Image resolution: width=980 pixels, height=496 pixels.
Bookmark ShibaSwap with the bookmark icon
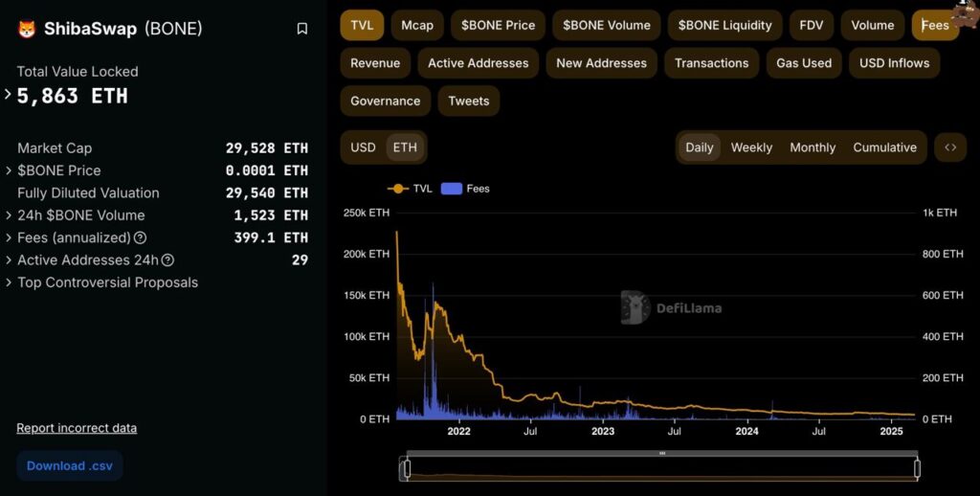tap(301, 29)
